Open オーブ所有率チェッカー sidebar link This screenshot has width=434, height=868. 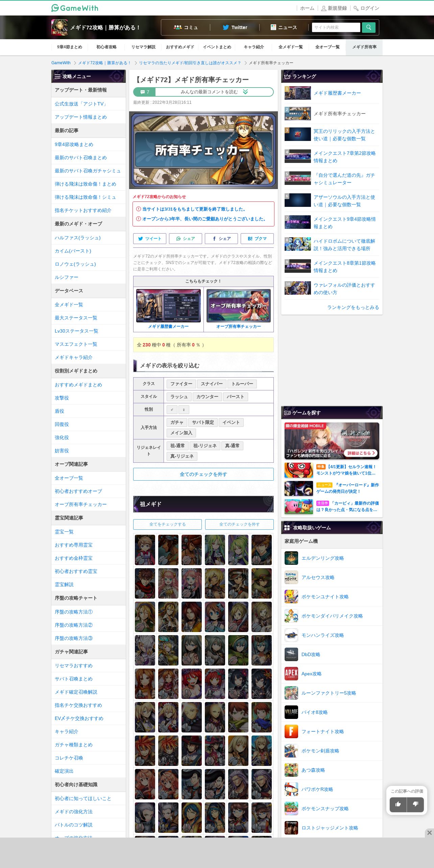point(81,504)
